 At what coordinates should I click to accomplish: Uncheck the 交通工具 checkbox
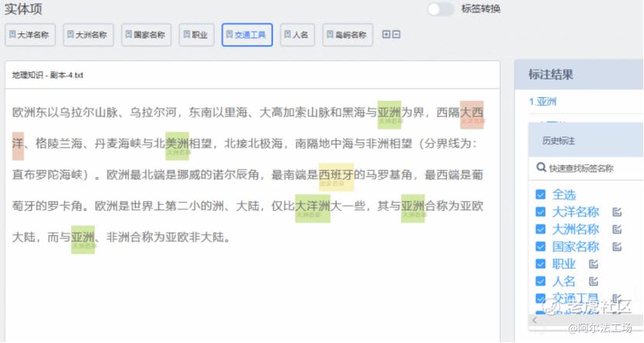click(541, 298)
